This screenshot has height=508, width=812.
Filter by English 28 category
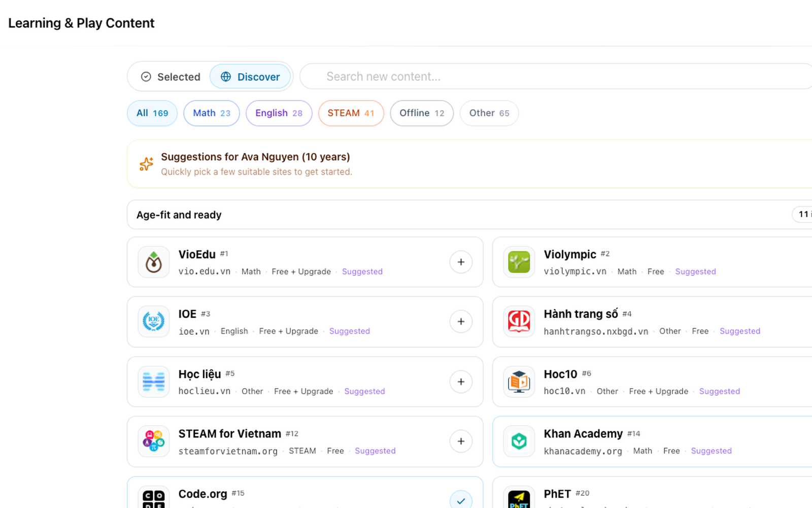coord(279,113)
